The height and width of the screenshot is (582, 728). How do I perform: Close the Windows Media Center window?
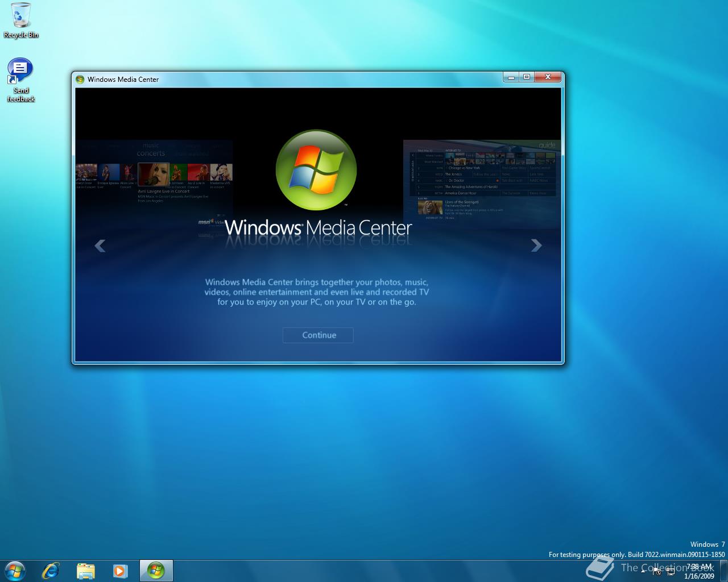548,77
